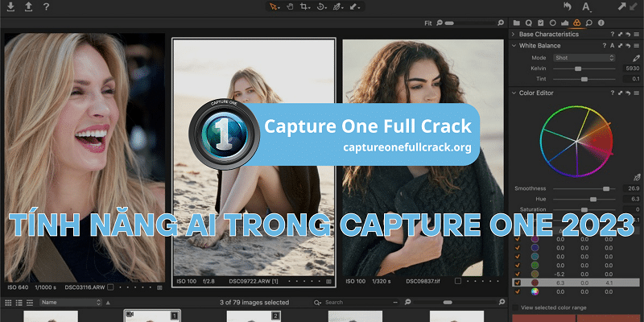Screen dimensions: 644x322
Task: Click the White Balance auto adjust A icon
Action: coord(612,46)
